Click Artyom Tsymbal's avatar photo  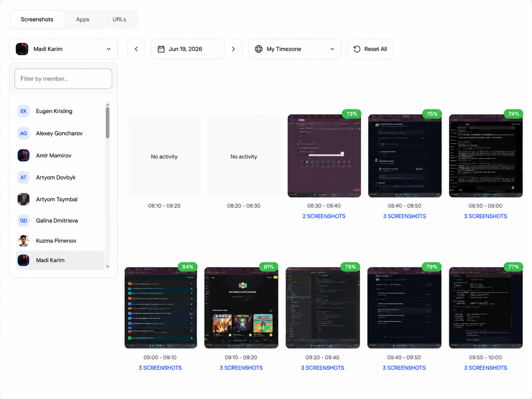[24, 199]
